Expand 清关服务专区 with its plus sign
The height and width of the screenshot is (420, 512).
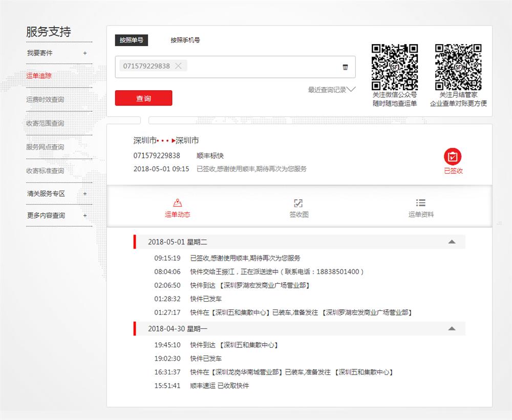click(85, 194)
